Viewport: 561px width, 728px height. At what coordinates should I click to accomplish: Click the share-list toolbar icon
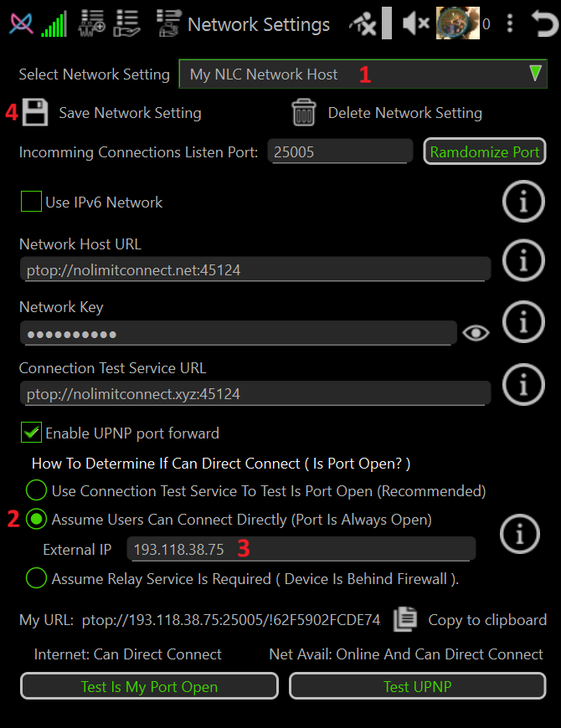point(126,23)
